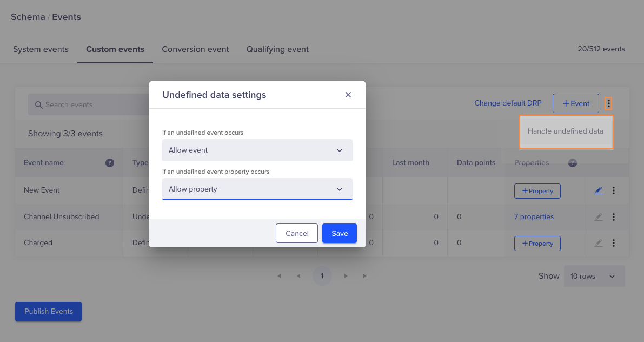
Task: Click the kebab menu next to +Event
Action: pyautogui.click(x=609, y=103)
